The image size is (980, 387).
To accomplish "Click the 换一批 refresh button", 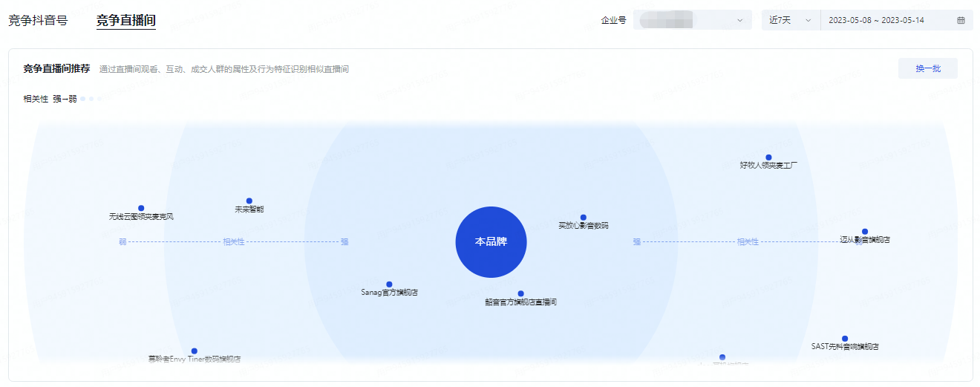I will pos(928,68).
